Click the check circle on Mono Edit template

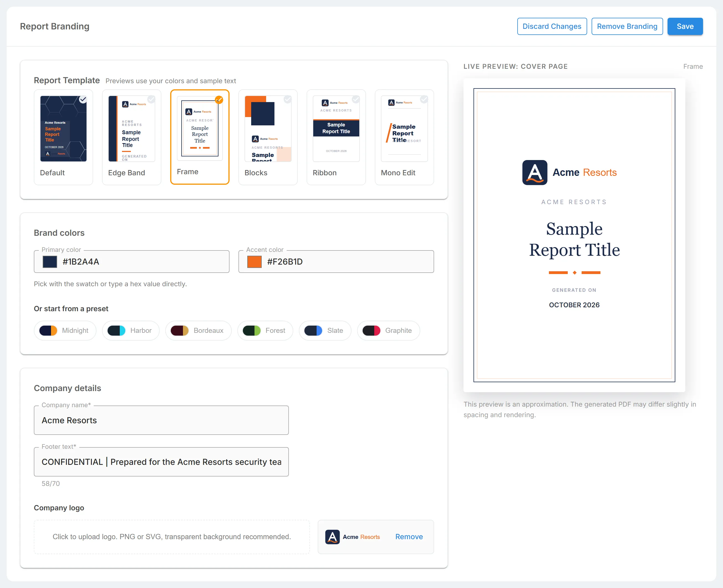pos(424,99)
